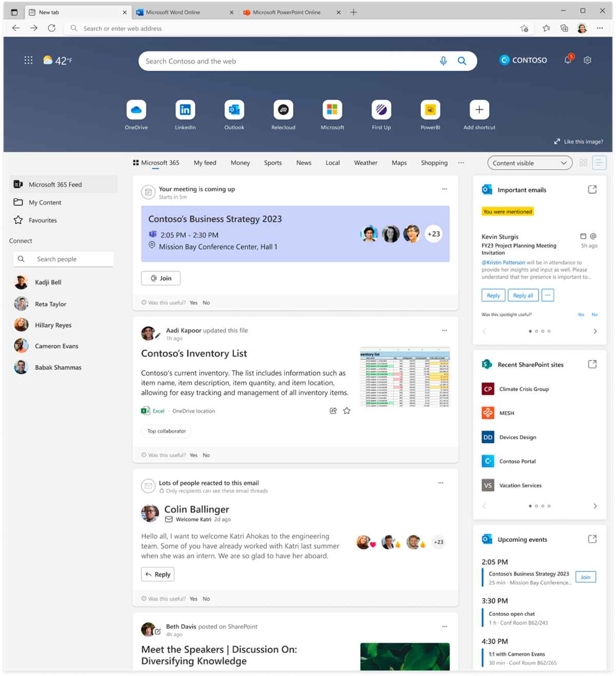Image resolution: width=616 pixels, height=676 pixels.
Task: Open browser settings and more menu
Action: point(600,28)
